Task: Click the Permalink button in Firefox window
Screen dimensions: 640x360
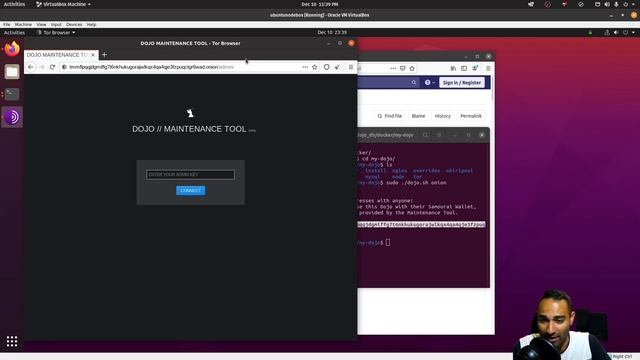Action: click(471, 116)
